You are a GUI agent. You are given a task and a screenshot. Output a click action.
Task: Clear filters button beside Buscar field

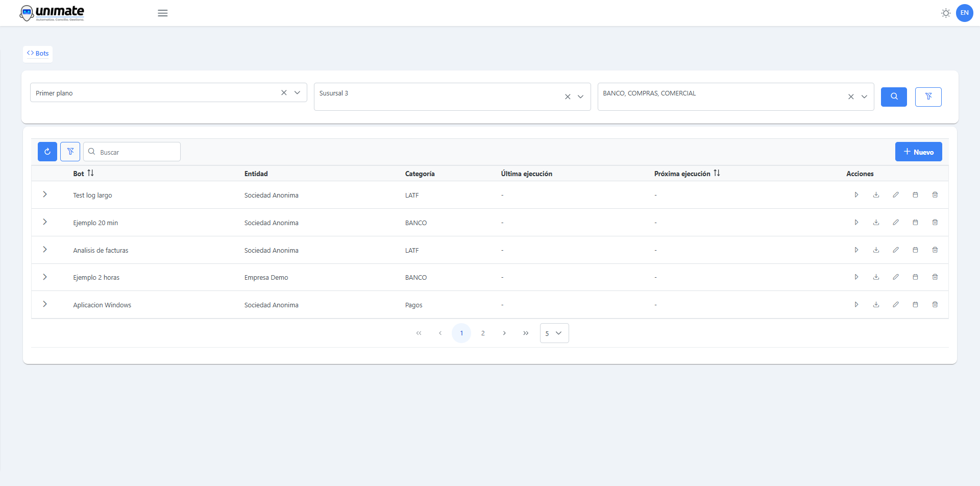[x=70, y=152]
